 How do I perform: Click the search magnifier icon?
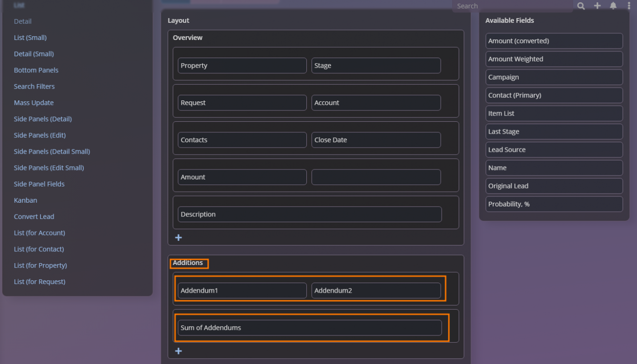pos(581,6)
